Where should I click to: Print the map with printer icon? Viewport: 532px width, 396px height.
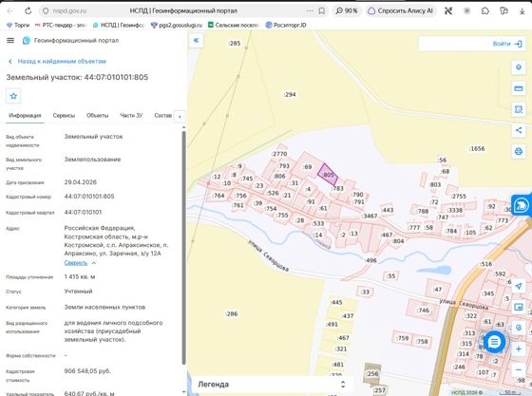pyautogui.click(x=519, y=151)
